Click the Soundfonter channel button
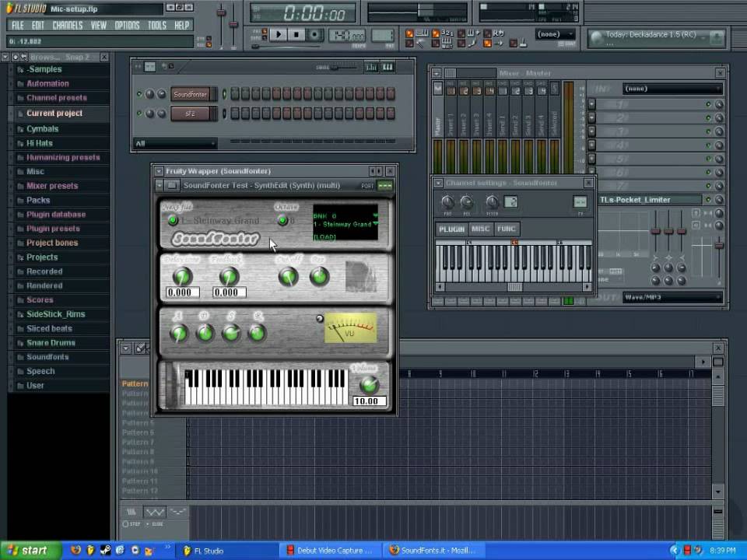This screenshot has width=747, height=560. [191, 94]
